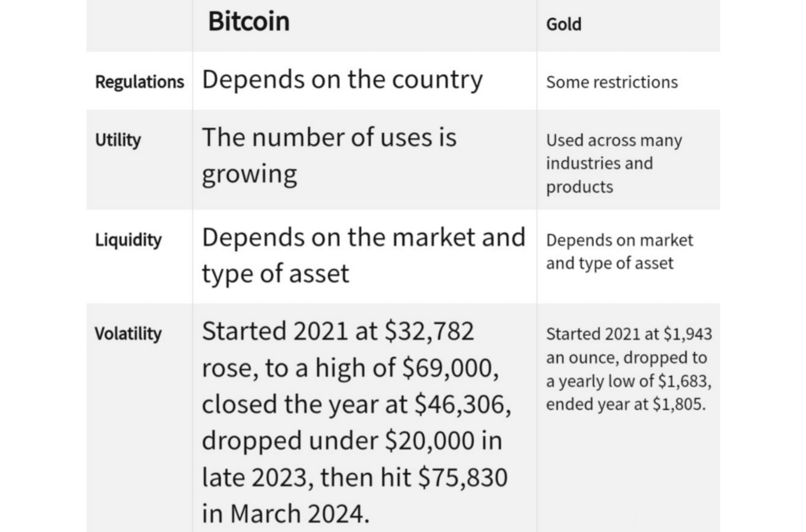The height and width of the screenshot is (532, 806).
Task: Click Bitcoin liquidity 'Depends on the market' text
Action: point(364,255)
